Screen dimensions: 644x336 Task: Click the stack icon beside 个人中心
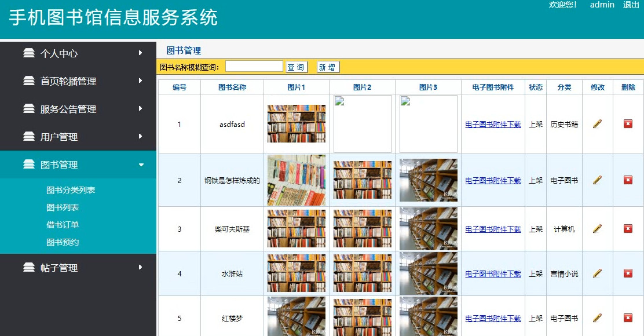click(29, 53)
